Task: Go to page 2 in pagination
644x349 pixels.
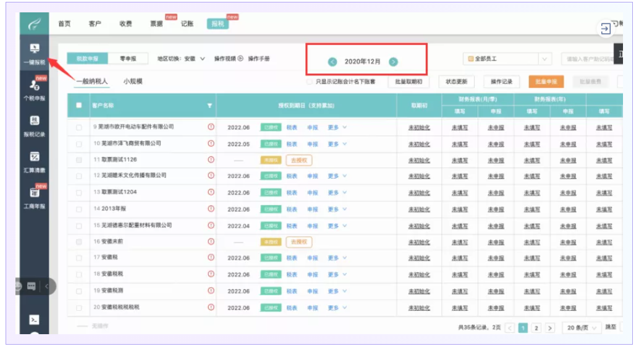Action: point(536,328)
